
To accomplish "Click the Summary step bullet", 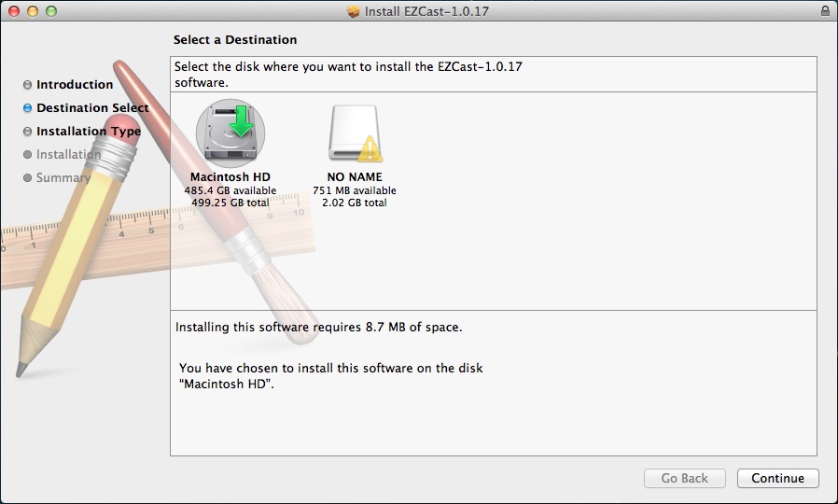I will [27, 177].
